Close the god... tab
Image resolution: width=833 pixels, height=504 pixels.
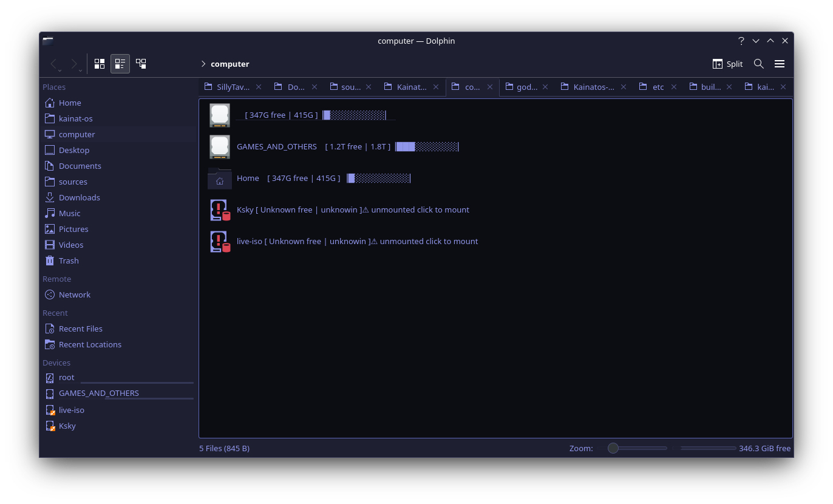[x=545, y=87]
